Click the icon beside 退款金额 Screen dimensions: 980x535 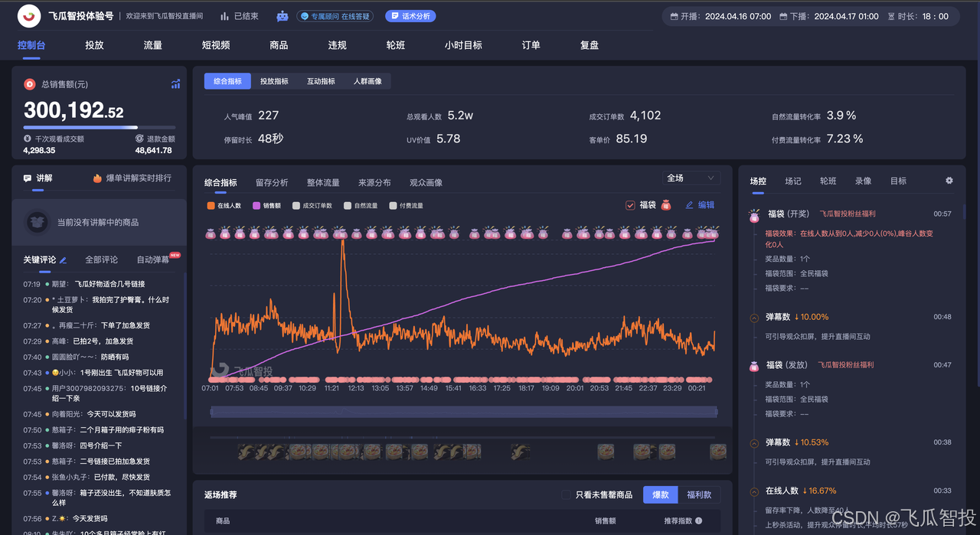click(139, 139)
